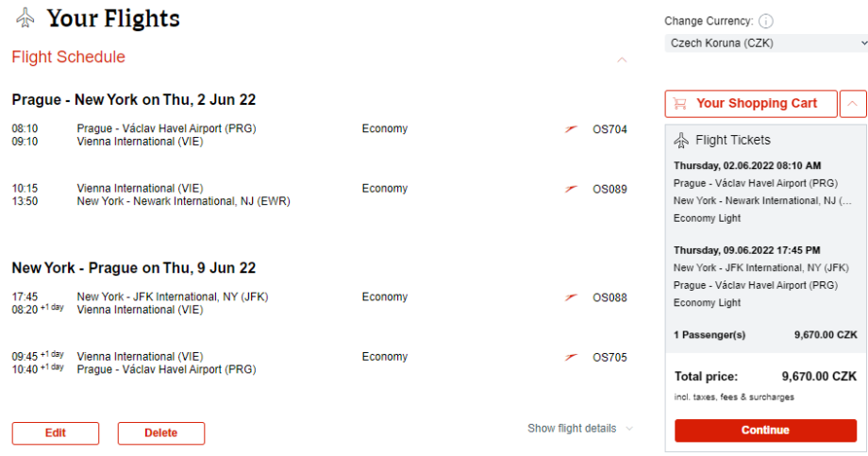Click Your Shopping Cart button
The image size is (868, 456).
(x=751, y=104)
